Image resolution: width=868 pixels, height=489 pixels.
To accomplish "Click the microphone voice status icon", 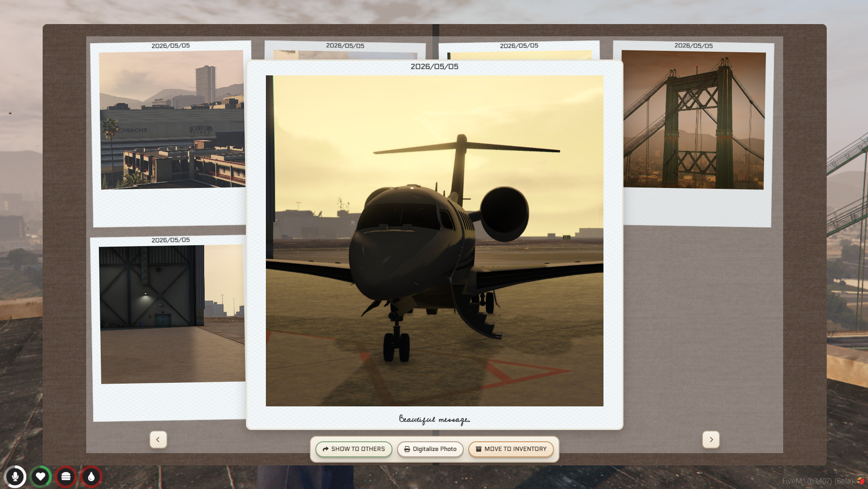I will coord(15,476).
